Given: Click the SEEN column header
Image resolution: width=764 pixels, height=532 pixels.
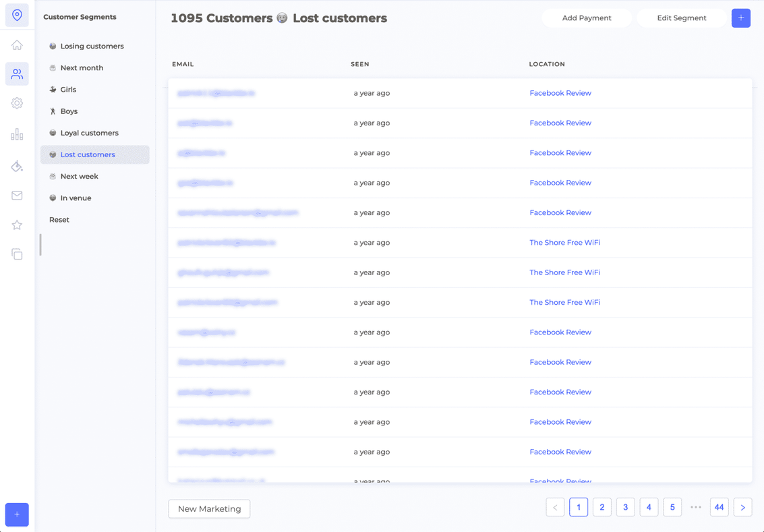Looking at the screenshot, I should [359, 64].
